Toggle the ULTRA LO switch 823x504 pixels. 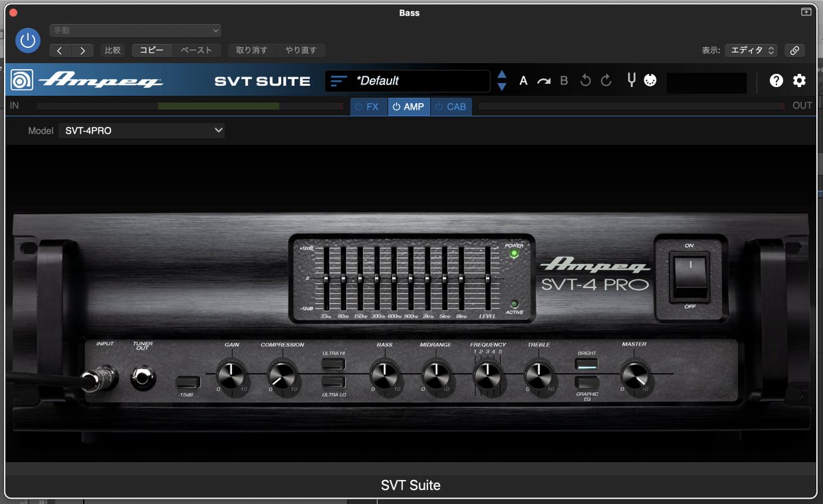[333, 381]
